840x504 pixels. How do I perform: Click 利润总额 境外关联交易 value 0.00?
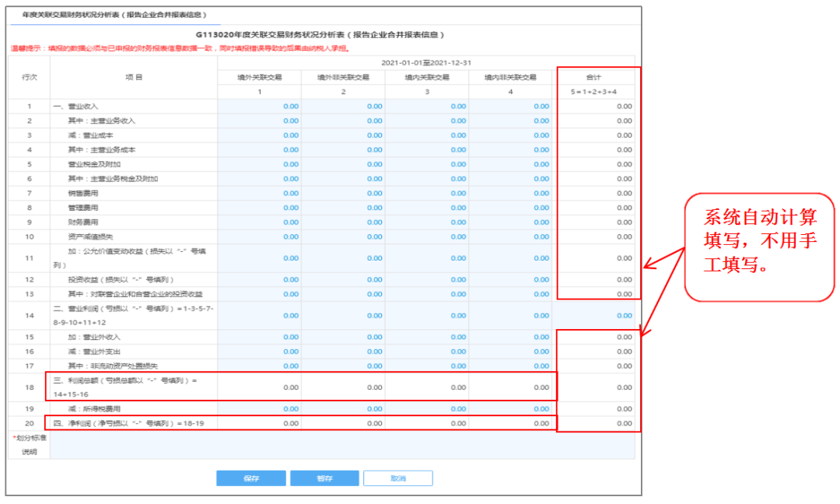click(291, 387)
